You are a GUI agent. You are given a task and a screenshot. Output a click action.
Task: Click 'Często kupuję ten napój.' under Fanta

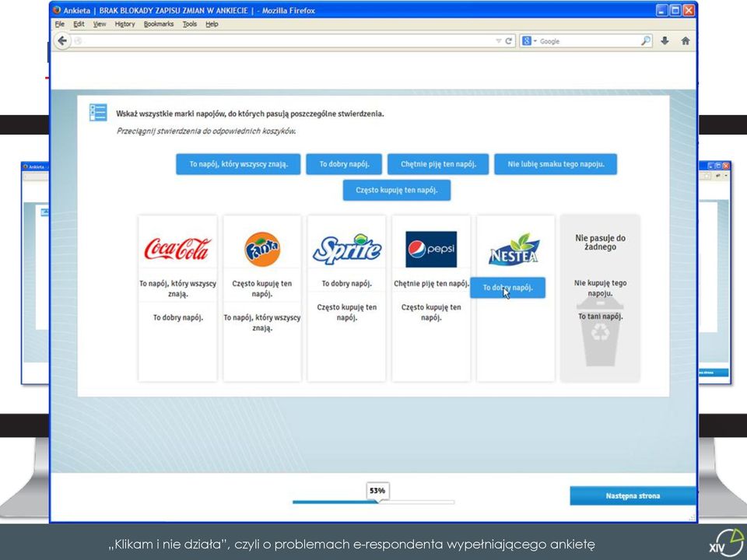pos(262,289)
